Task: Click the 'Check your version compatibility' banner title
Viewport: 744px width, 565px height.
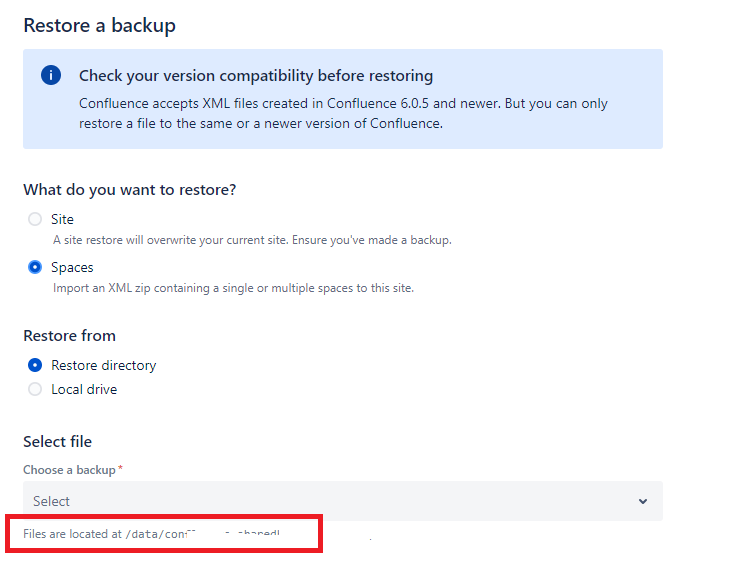Action: (256, 75)
